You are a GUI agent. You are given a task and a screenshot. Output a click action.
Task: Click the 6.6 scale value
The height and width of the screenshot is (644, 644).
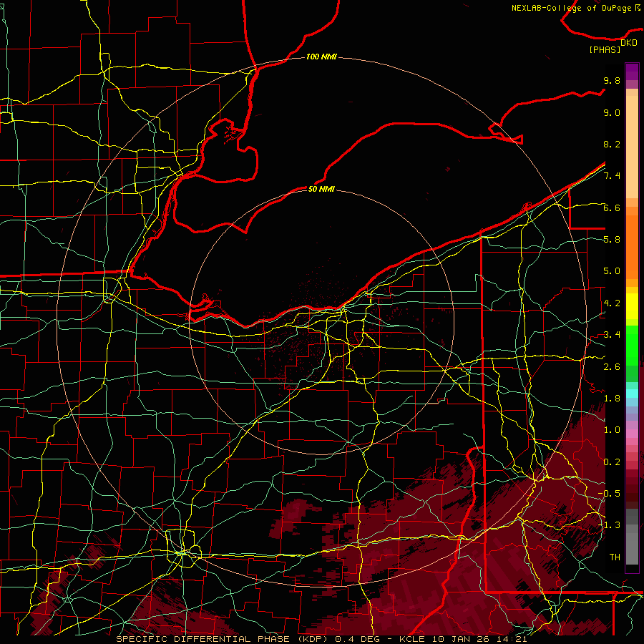tap(612, 208)
